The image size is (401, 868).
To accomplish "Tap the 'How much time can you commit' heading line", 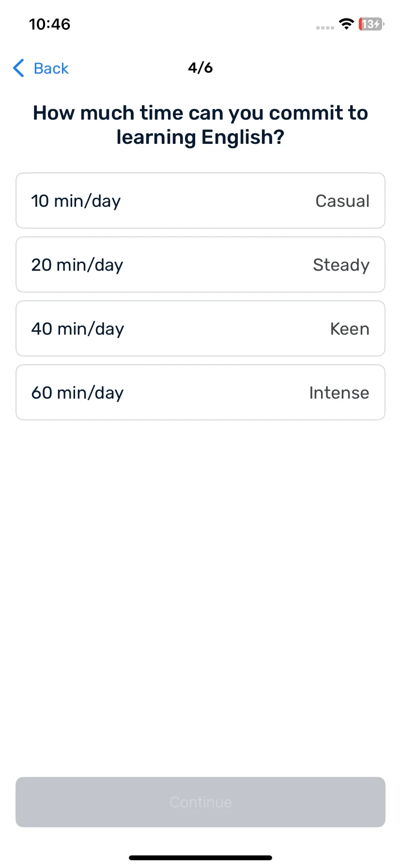I will coord(200,113).
